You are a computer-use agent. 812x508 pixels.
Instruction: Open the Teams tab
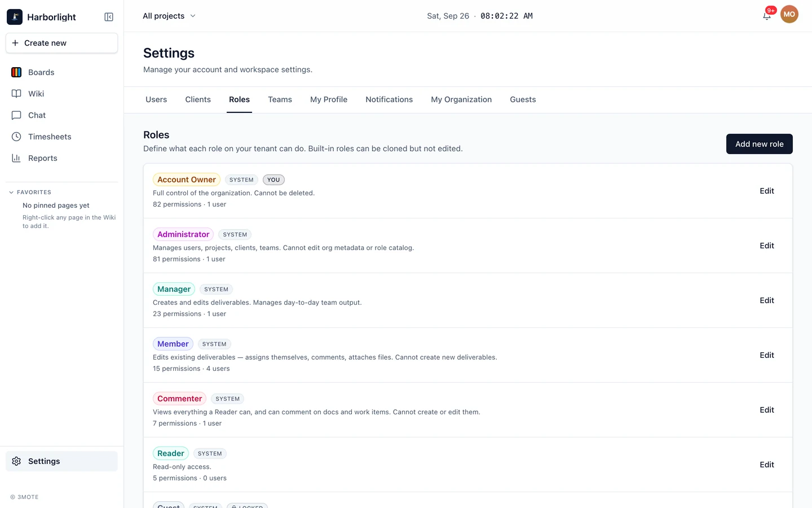[x=280, y=99]
